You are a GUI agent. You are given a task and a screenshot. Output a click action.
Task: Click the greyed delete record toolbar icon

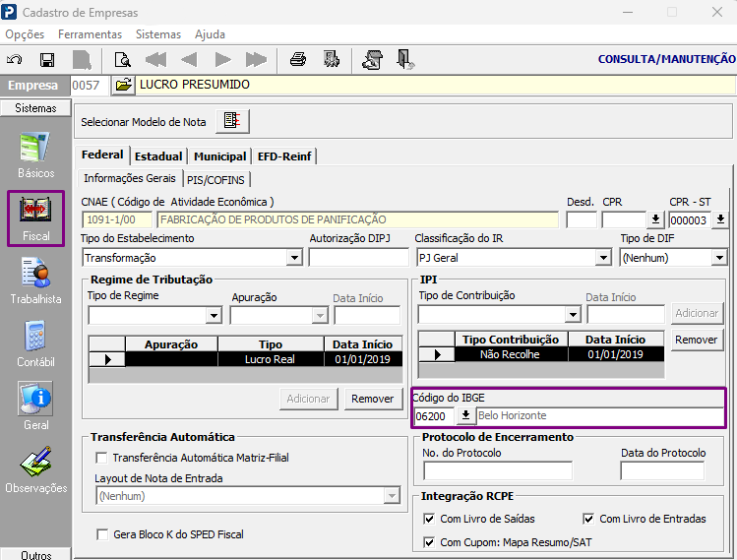83,60
